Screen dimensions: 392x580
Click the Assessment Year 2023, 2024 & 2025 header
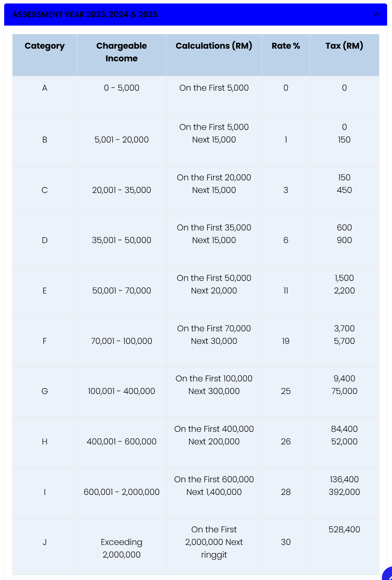[85, 14]
